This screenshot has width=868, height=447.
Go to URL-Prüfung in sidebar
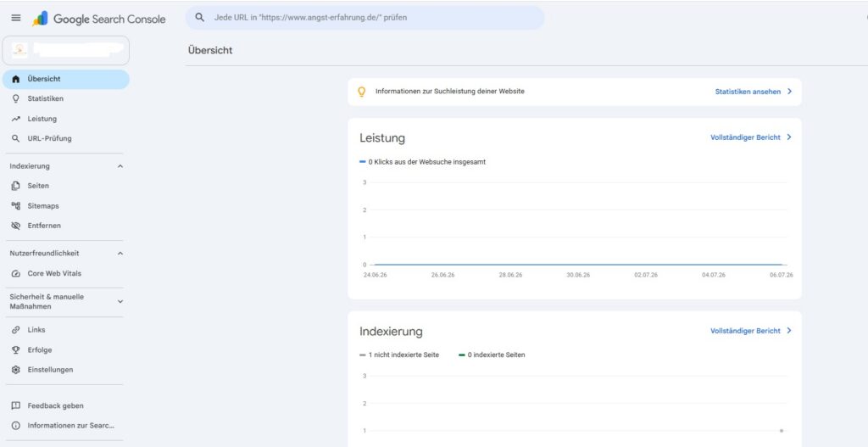pyautogui.click(x=66, y=138)
